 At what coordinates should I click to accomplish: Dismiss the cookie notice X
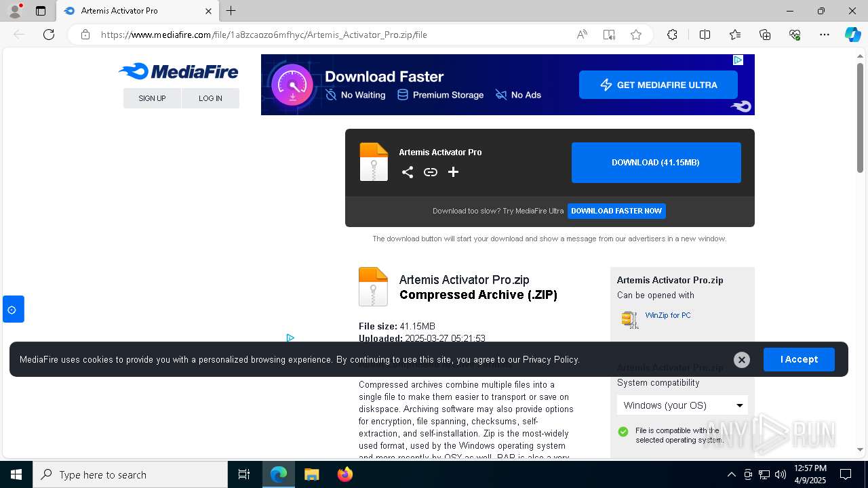click(742, 360)
